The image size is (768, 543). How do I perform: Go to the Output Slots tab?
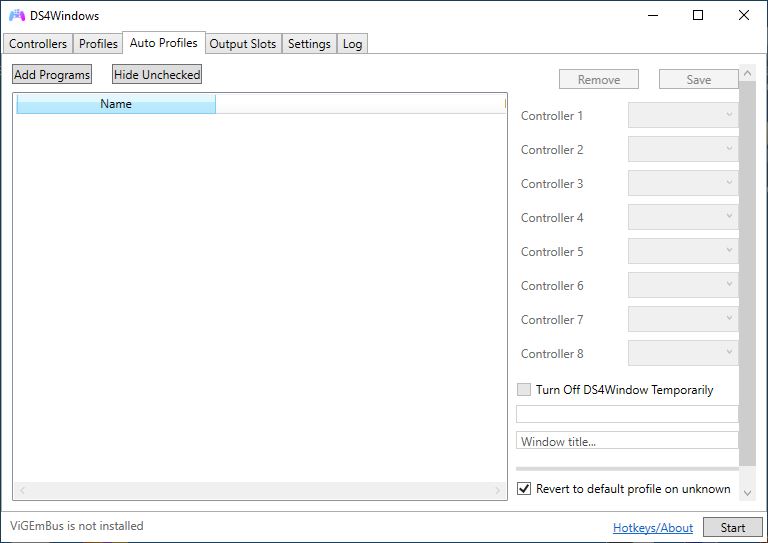[243, 44]
